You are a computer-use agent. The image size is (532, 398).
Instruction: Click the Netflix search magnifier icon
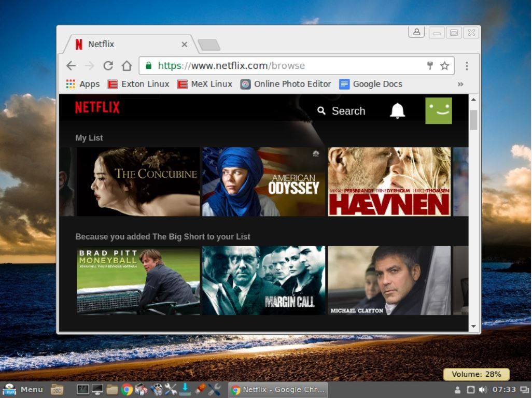point(321,110)
